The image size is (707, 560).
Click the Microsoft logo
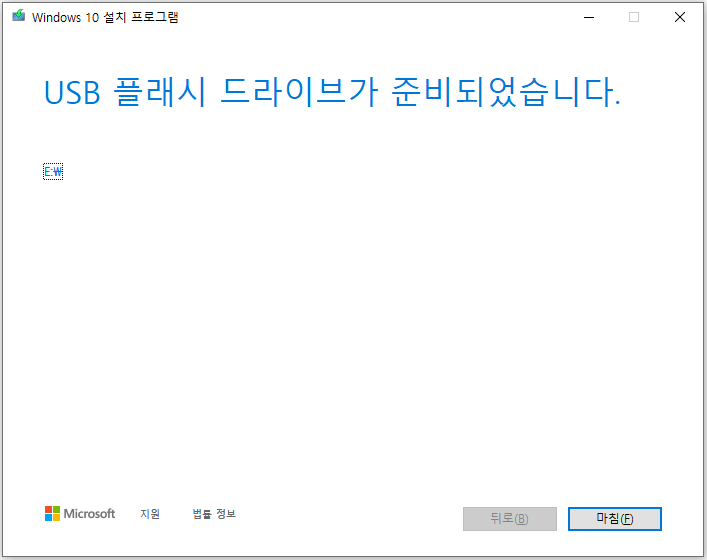click(80, 514)
